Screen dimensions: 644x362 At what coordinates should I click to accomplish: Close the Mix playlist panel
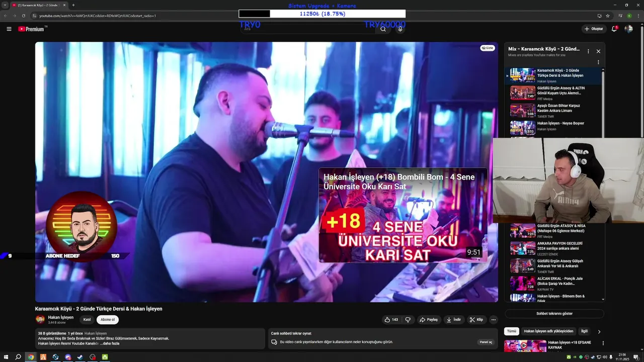pyautogui.click(x=598, y=51)
